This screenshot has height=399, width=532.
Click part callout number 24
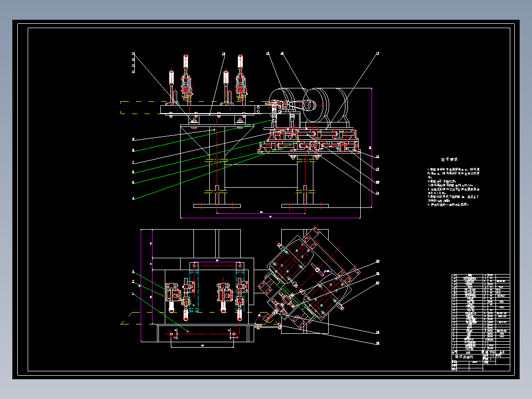coord(377,282)
